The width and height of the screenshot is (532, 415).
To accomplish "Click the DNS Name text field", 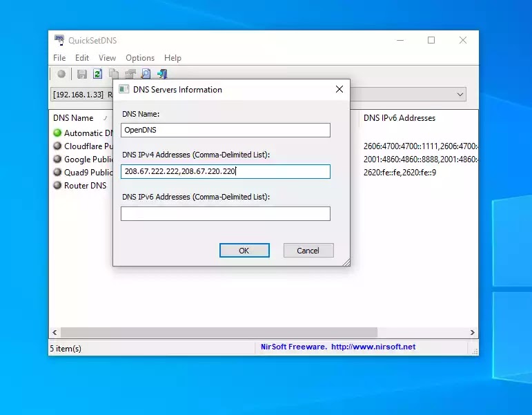I will [225, 130].
